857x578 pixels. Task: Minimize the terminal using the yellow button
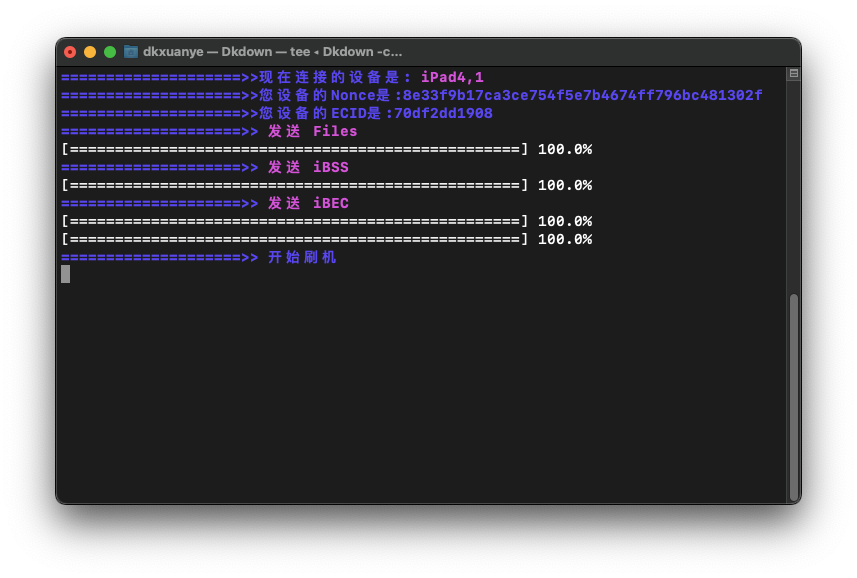(90, 52)
